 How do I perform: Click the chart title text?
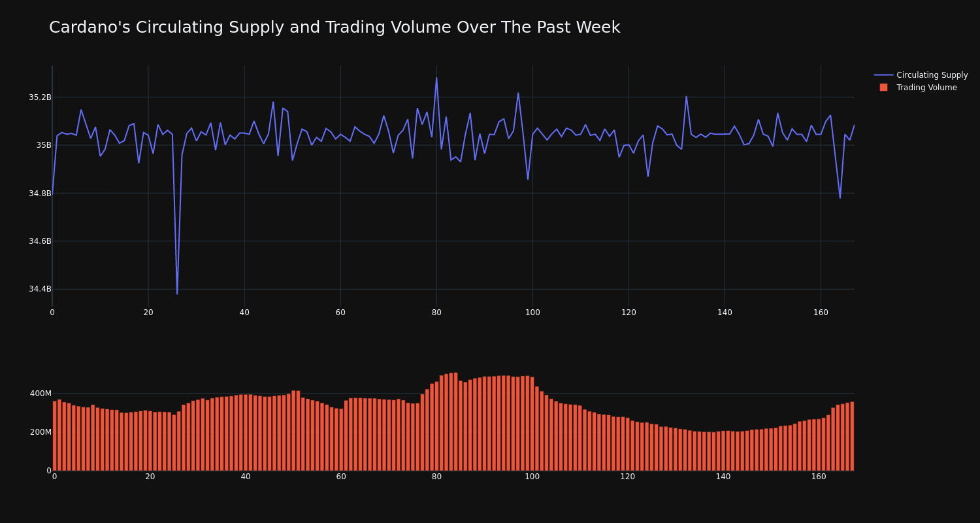click(335, 27)
